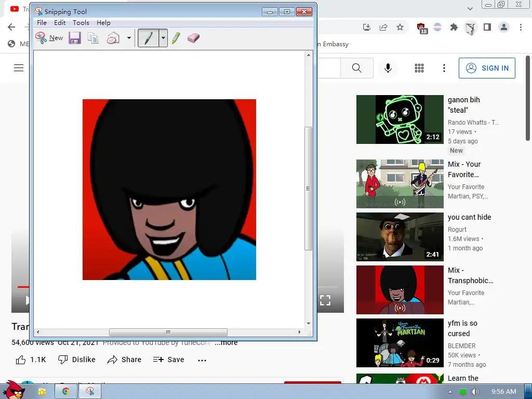Open the Help menu in Snipping Tool
Image resolution: width=532 pixels, height=399 pixels.
(103, 23)
